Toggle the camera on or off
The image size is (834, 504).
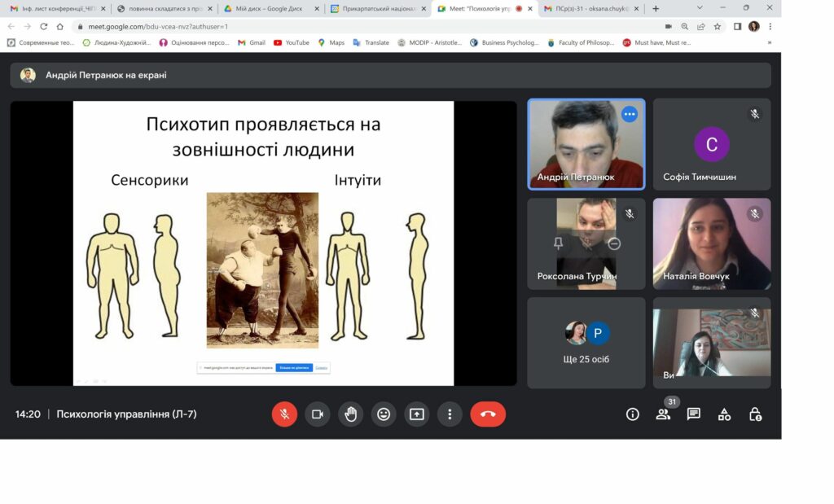[318, 414]
